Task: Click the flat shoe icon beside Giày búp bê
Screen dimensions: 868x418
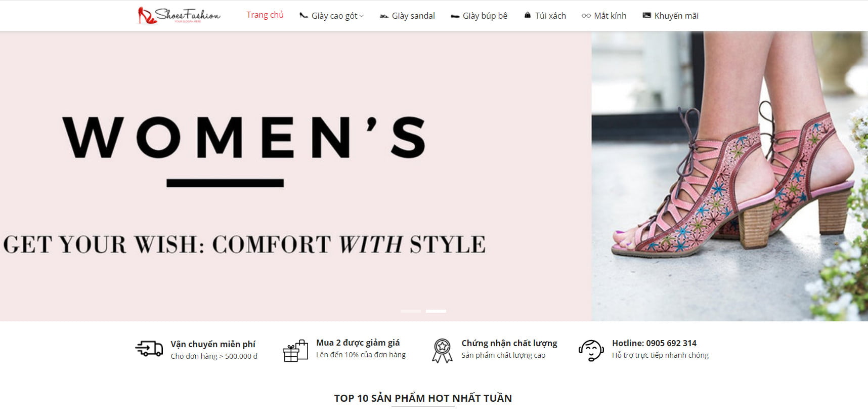Action: (455, 16)
